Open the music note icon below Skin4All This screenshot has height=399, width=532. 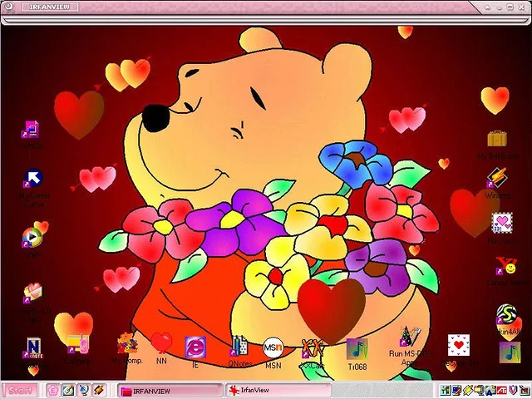tap(510, 352)
